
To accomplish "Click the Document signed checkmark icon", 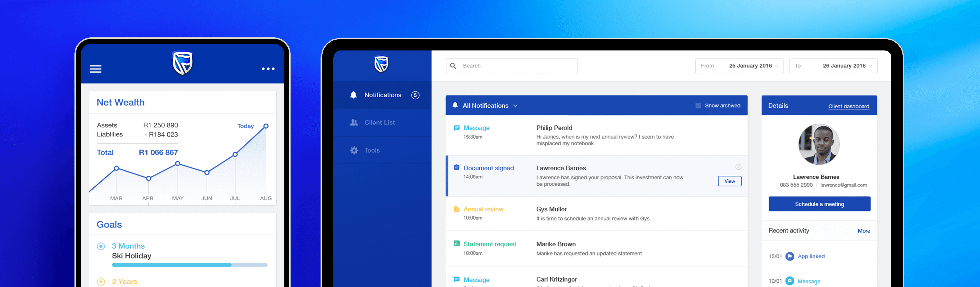I will coord(456,167).
